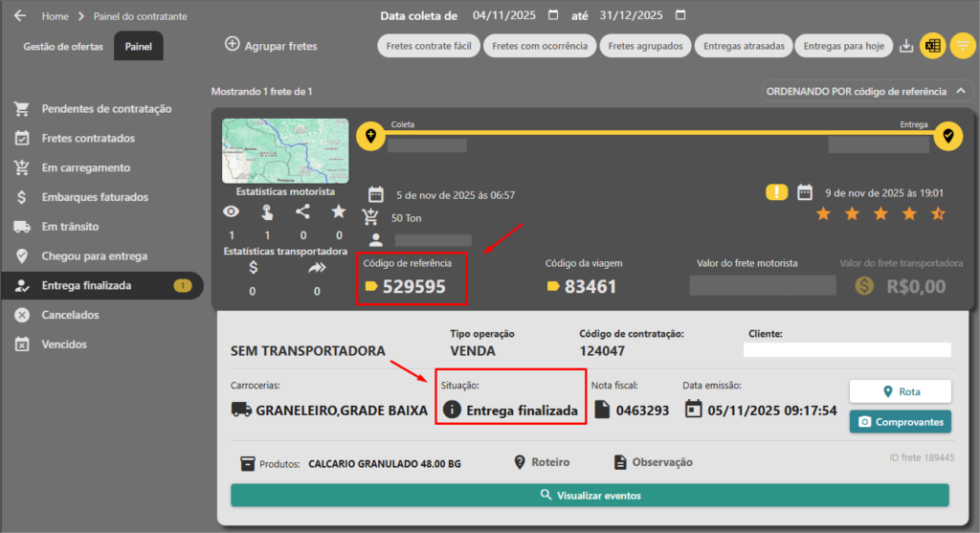Open the start date calendar picker
980x533 pixels.
pos(553,16)
